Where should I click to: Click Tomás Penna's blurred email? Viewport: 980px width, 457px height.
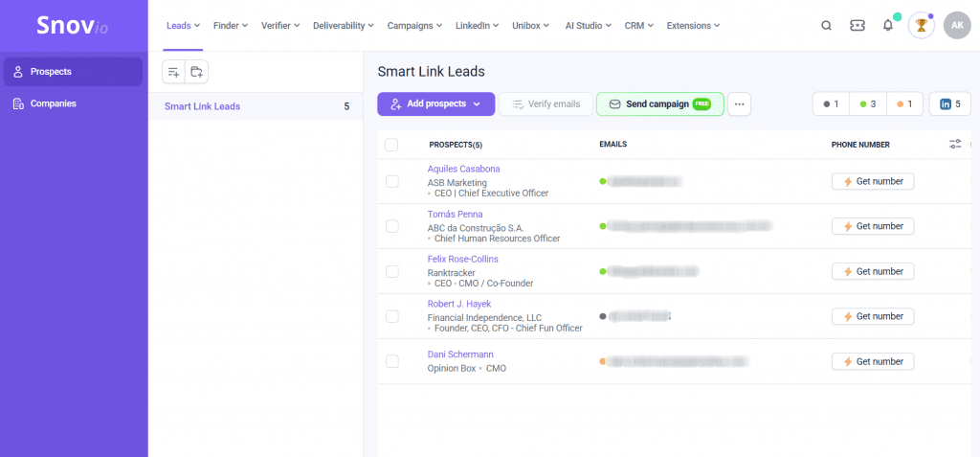tap(690, 225)
